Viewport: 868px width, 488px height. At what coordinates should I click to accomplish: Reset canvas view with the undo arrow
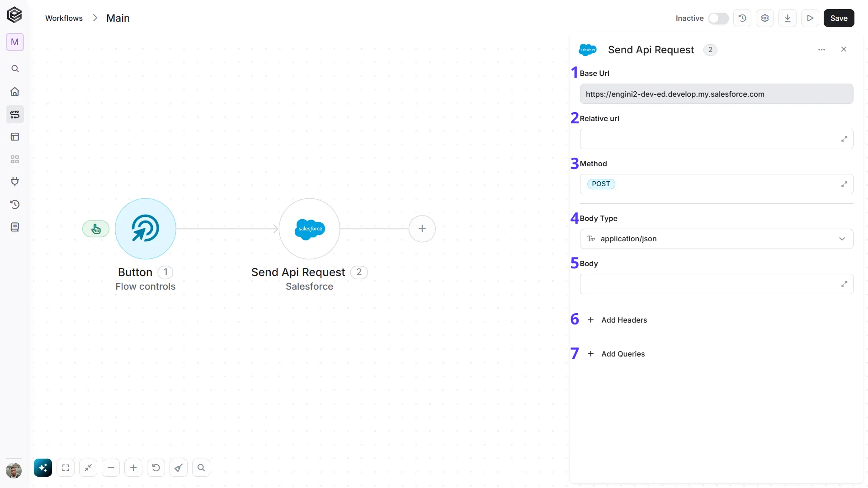coord(156,468)
